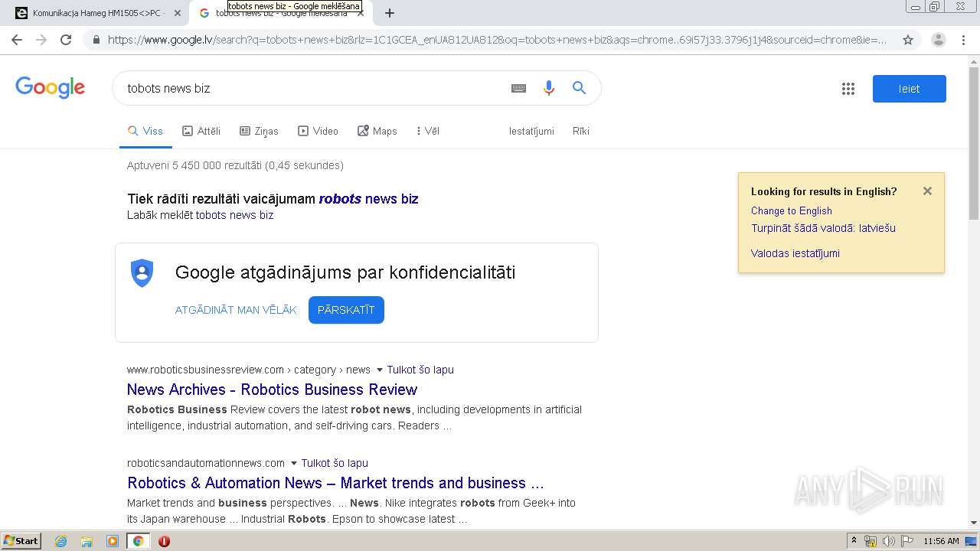Expand dropdown arrow next to roboticsbusinessreview.com
Screen dimensions: 980x551
[380, 370]
